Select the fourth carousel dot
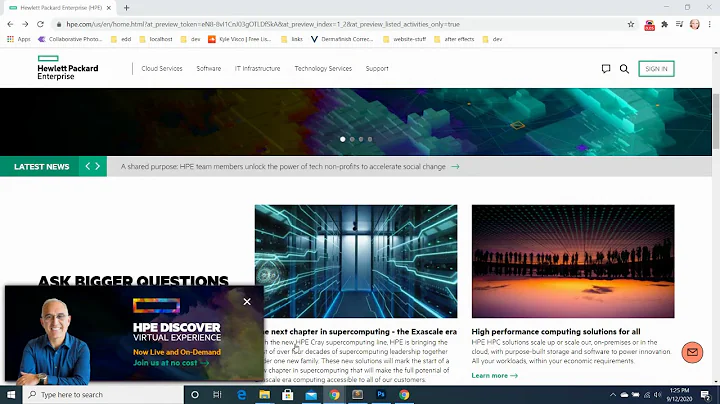The height and width of the screenshot is (404, 720). (370, 139)
